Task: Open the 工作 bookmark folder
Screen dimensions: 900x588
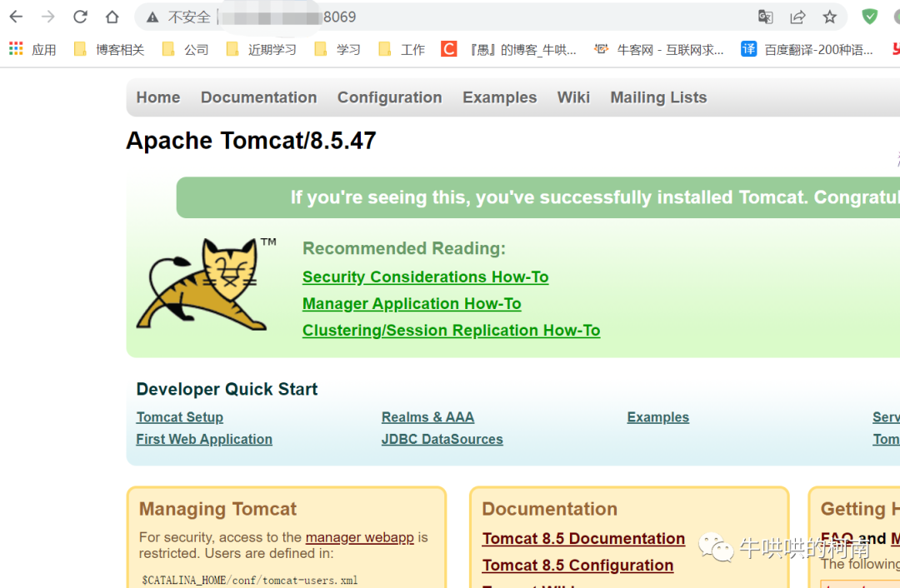Action: (x=402, y=49)
